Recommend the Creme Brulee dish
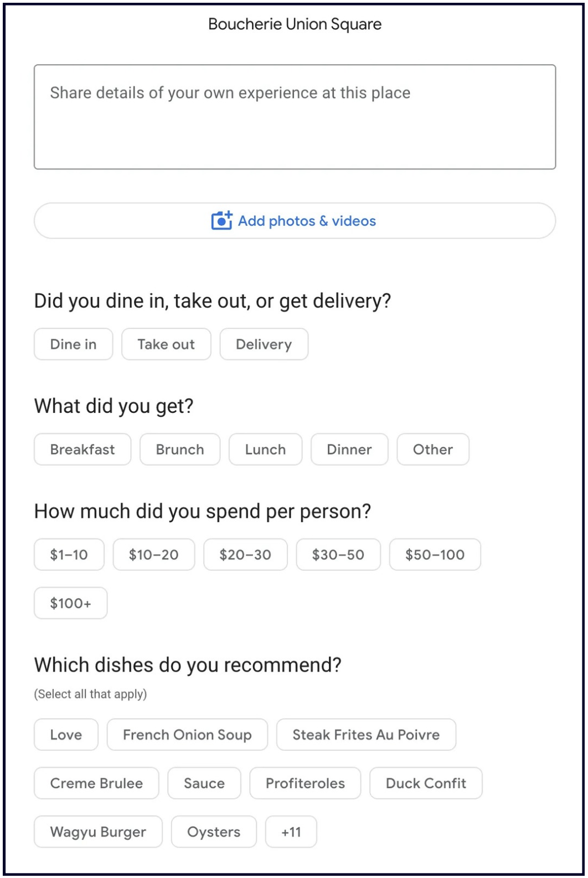588x878 pixels. click(96, 783)
